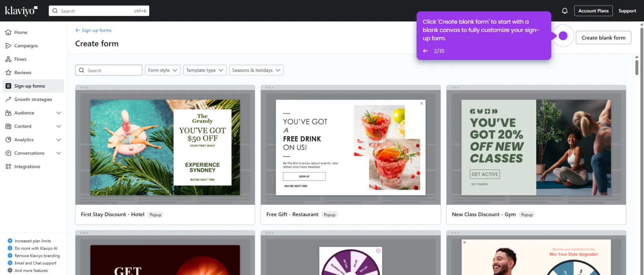Click the Home house icon in sidebar

(8, 32)
